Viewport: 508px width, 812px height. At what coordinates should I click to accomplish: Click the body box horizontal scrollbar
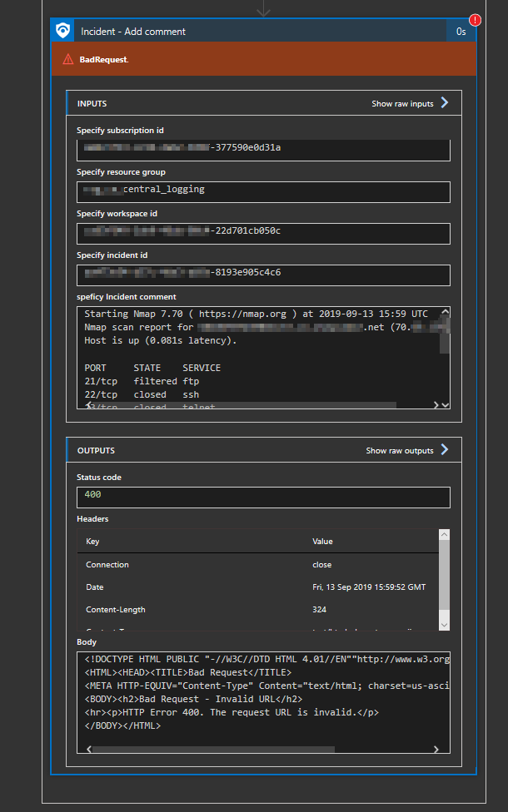point(213,750)
